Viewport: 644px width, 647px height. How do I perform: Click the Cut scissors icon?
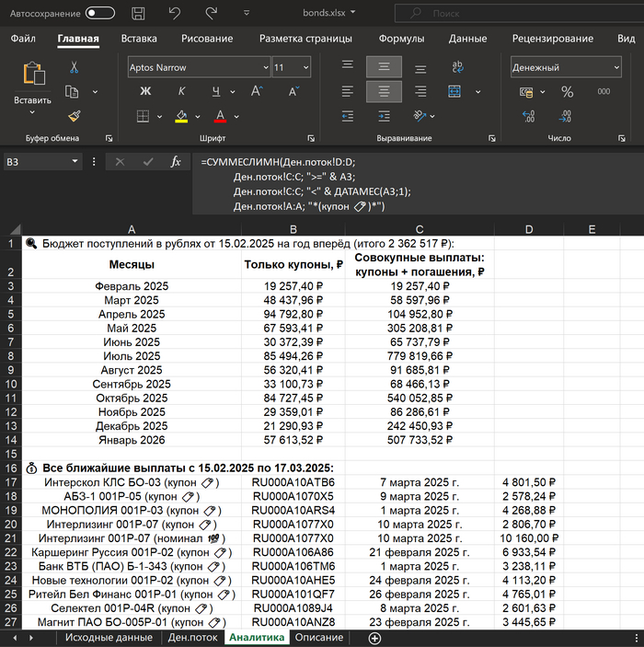point(74,67)
